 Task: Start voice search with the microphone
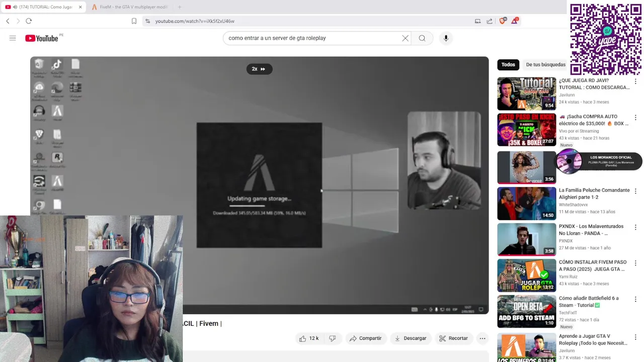(446, 38)
